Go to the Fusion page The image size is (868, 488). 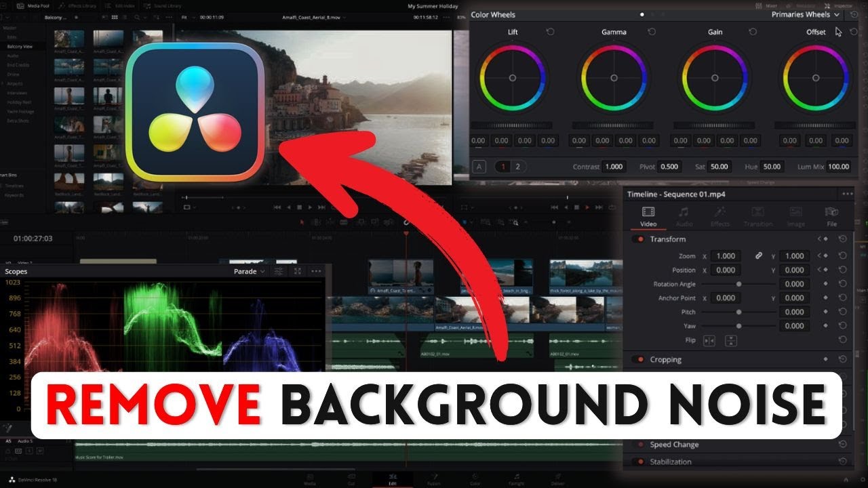433,479
